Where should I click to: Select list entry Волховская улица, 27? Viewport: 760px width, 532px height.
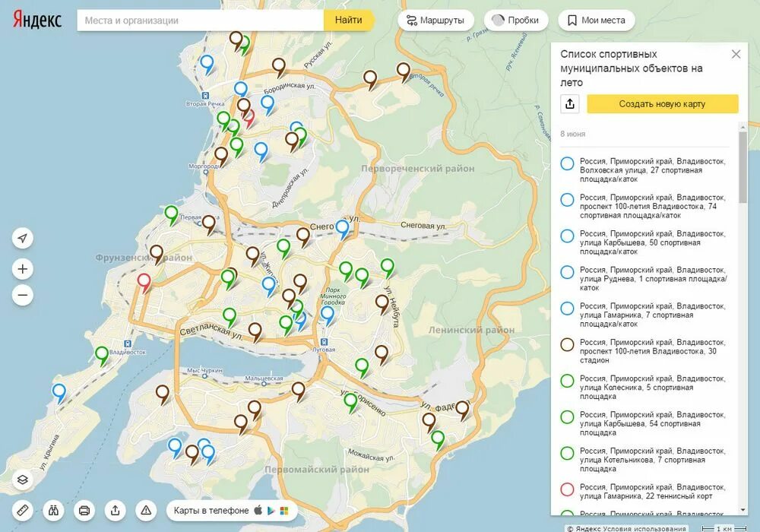point(644,170)
